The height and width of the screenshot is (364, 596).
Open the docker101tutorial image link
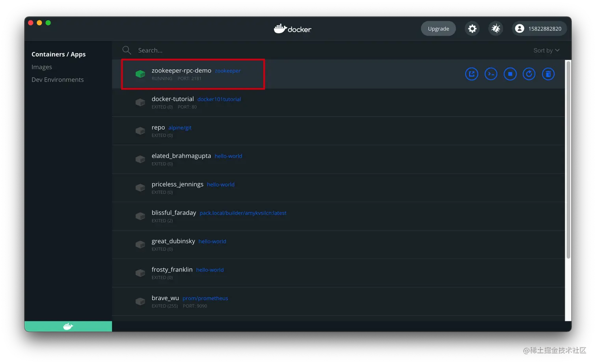[219, 99]
